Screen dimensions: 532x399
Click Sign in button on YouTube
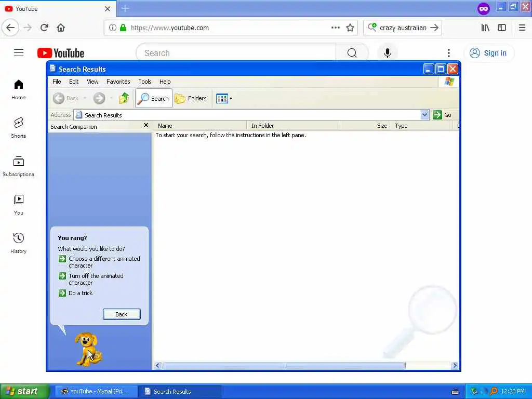tap(488, 53)
